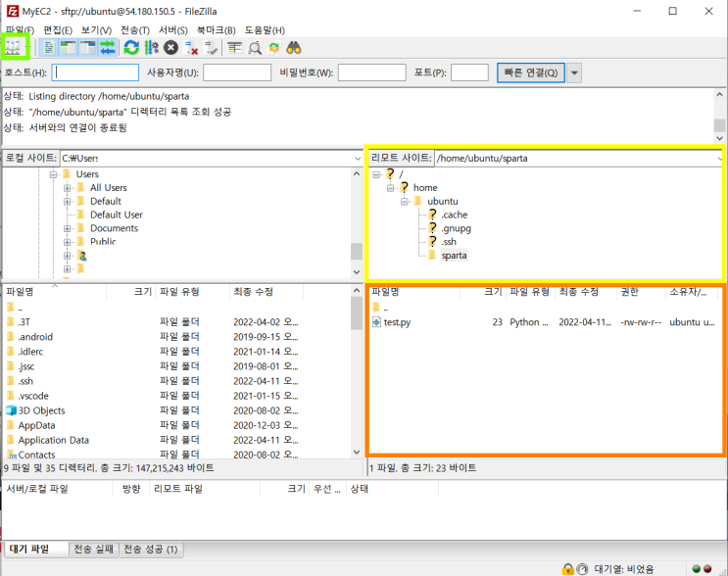The height and width of the screenshot is (576, 728).
Task: Refresh file and folder lists
Action: 131,48
